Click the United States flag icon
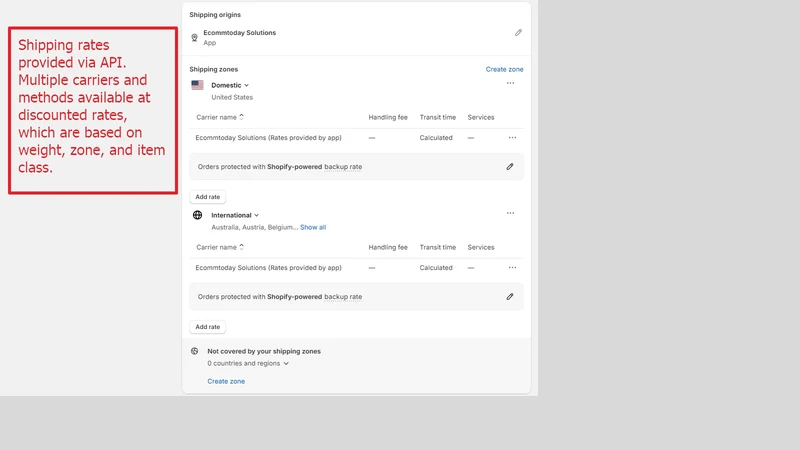 point(197,85)
